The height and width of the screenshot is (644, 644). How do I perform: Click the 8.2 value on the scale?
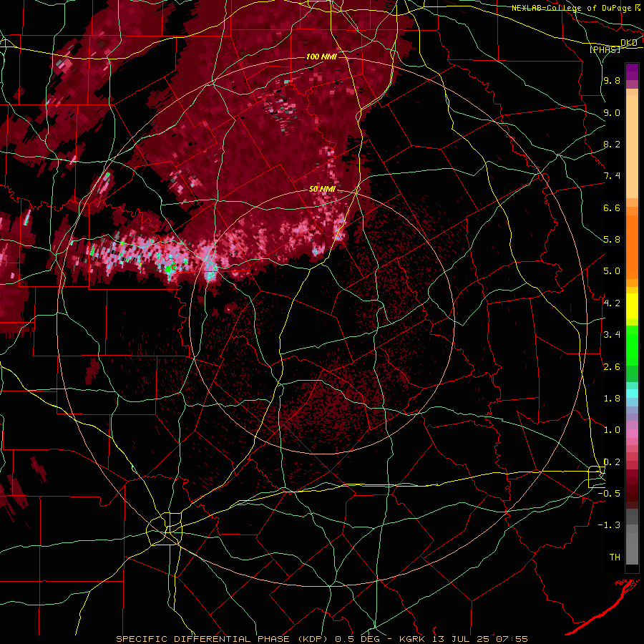click(612, 144)
